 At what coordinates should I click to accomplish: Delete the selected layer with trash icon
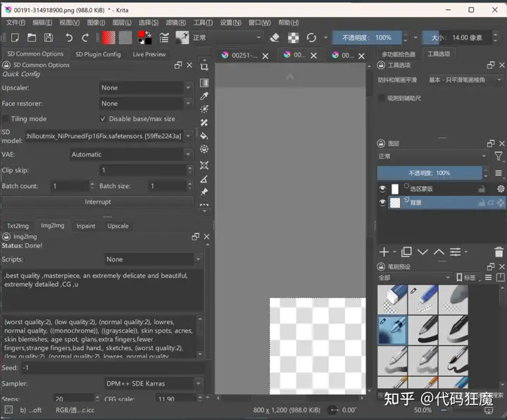[499, 252]
